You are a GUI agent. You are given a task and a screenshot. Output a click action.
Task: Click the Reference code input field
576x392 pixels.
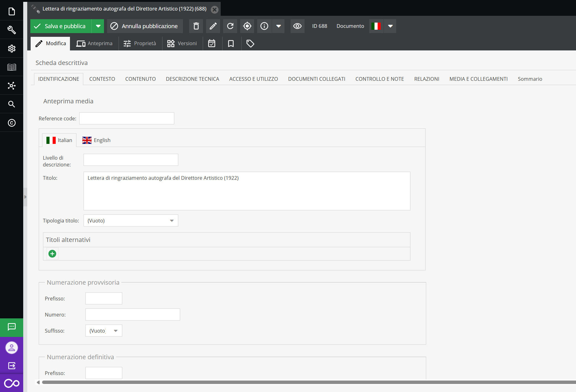coord(127,118)
